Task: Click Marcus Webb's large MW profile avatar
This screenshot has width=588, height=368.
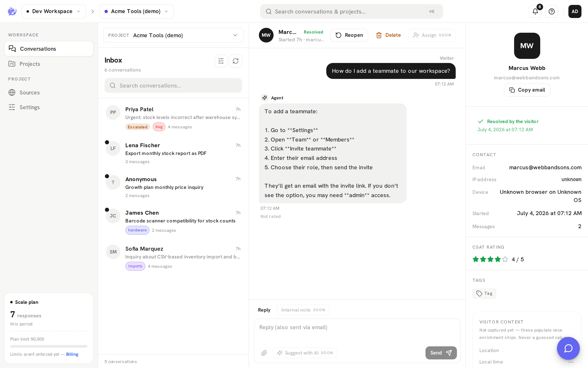Action: point(527,46)
